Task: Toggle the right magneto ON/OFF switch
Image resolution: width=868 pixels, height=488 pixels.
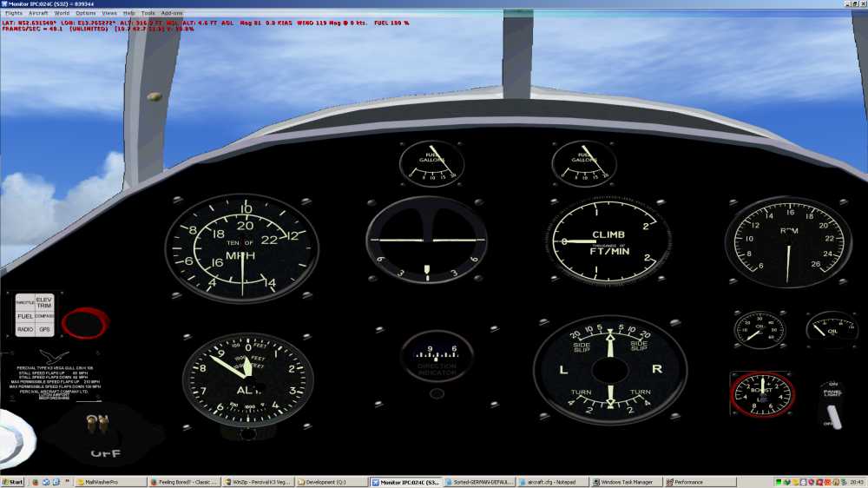Action: (x=102, y=424)
